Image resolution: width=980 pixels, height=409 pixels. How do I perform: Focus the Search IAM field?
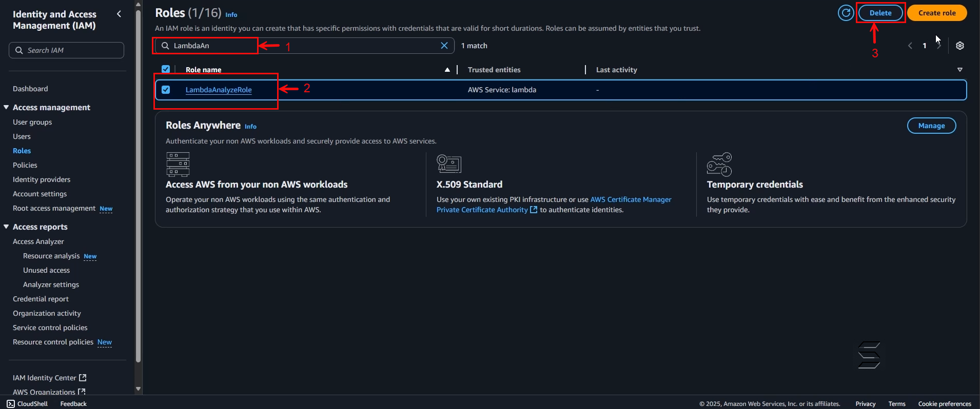tap(66, 50)
